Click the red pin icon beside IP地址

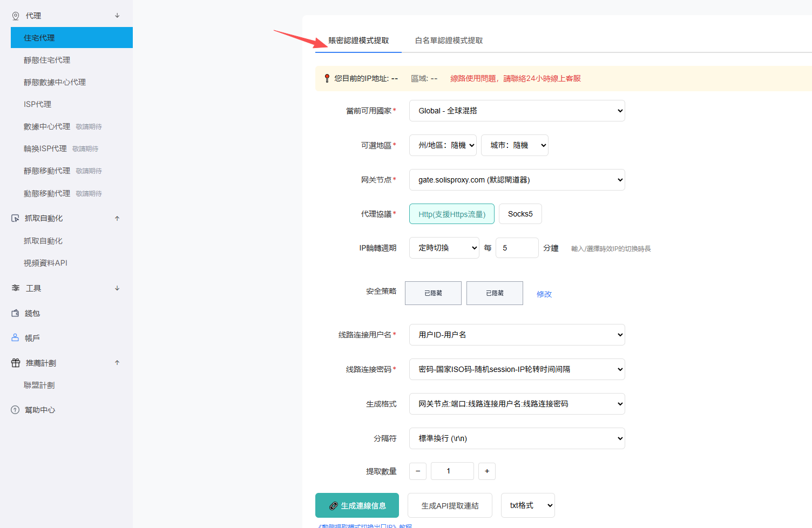pyautogui.click(x=327, y=78)
